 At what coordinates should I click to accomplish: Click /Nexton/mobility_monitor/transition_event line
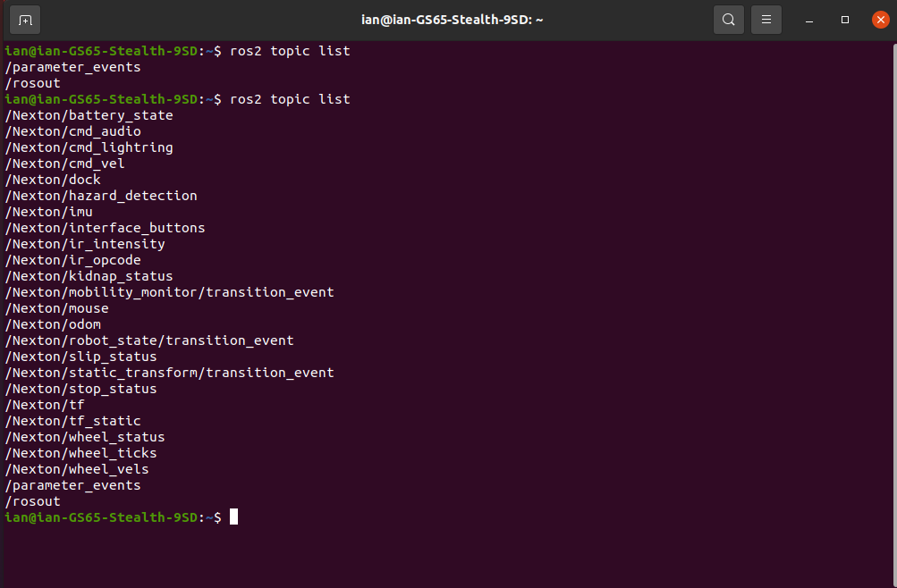170,292
